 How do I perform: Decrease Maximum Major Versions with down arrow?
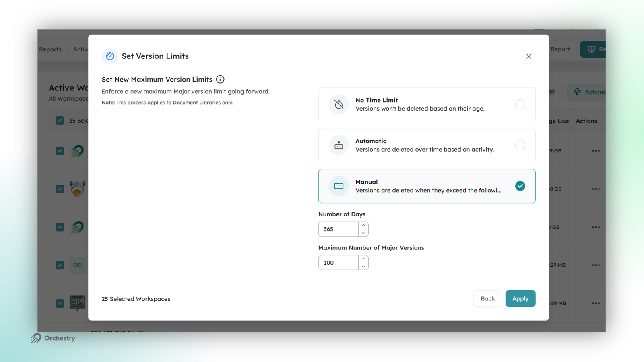[x=363, y=267]
